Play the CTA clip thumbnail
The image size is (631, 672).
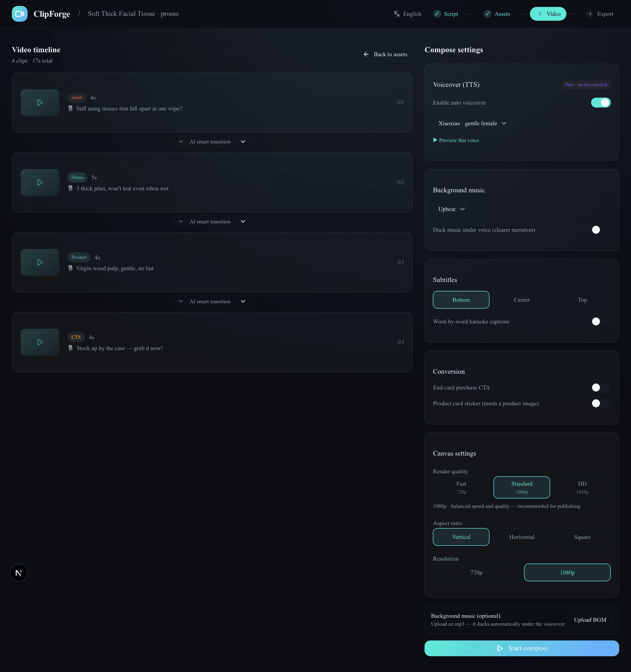40,342
